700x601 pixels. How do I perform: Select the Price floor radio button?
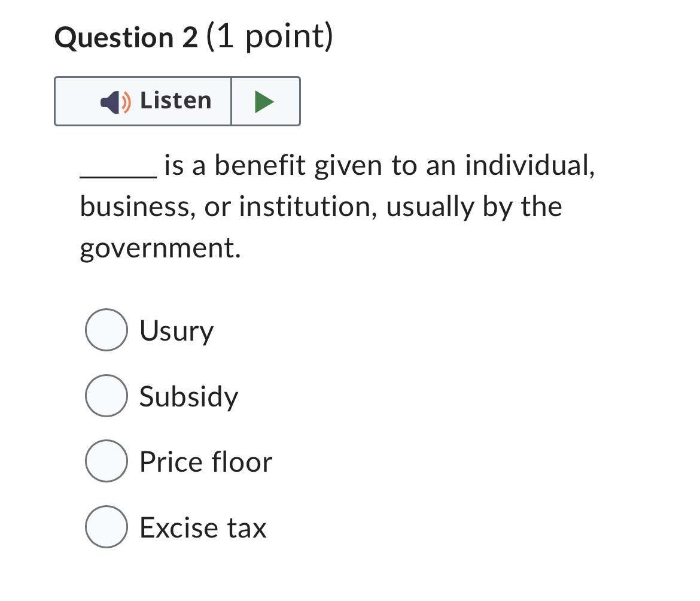(x=106, y=462)
